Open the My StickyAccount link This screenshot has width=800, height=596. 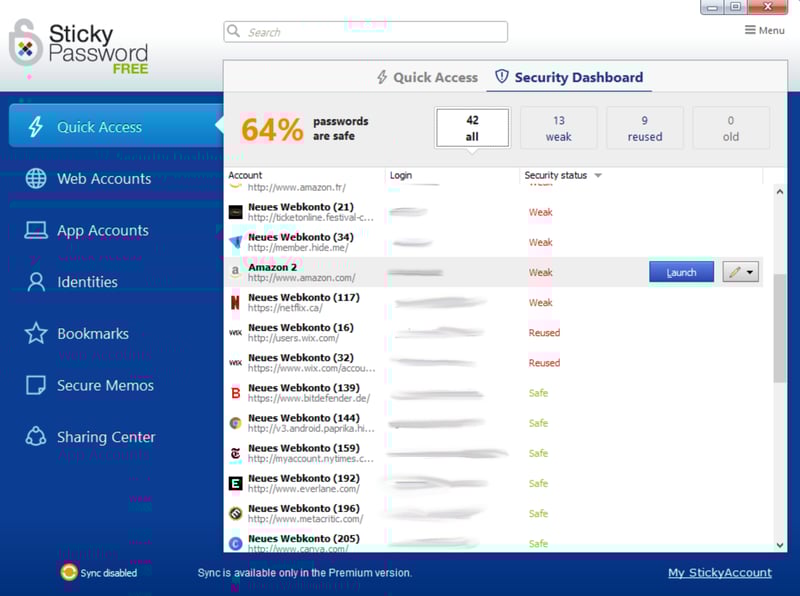pos(719,573)
